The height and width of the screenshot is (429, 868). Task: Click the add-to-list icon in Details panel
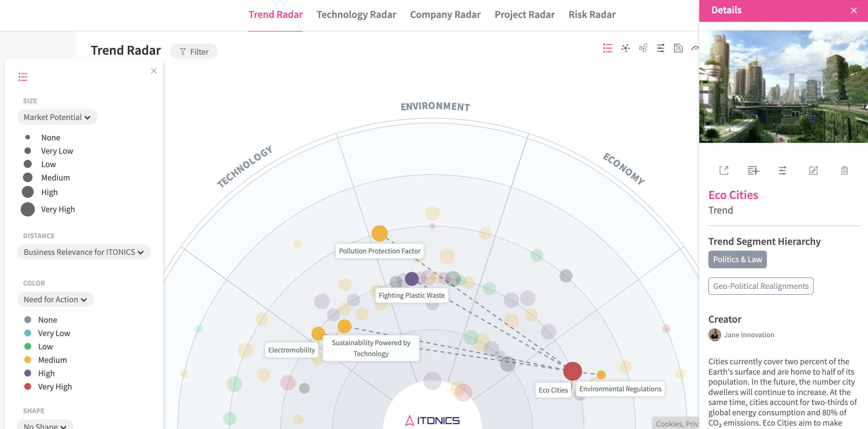(x=753, y=171)
